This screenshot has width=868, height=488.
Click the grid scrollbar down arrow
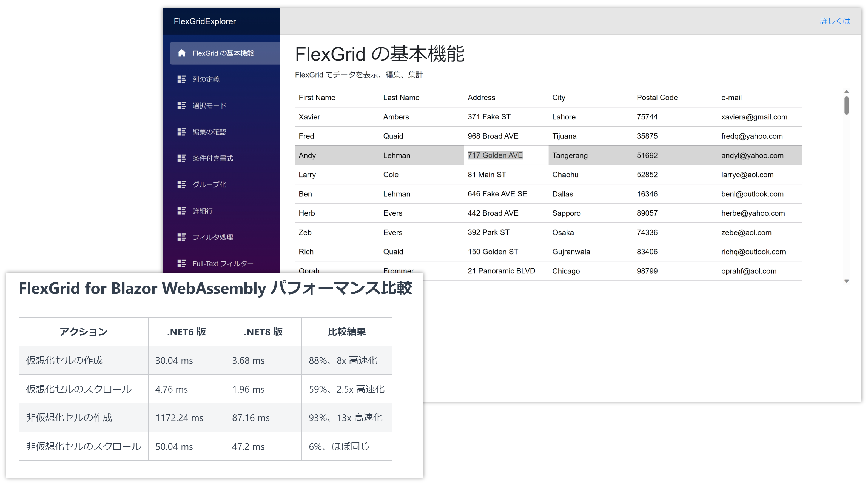pyautogui.click(x=846, y=281)
